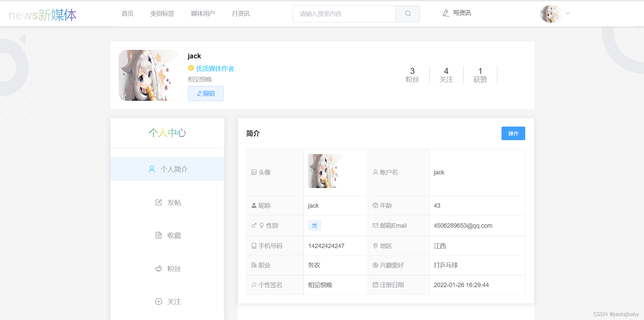Click the 编辑 button under jack's name
Viewport: 644px width, 320px height.
205,93
